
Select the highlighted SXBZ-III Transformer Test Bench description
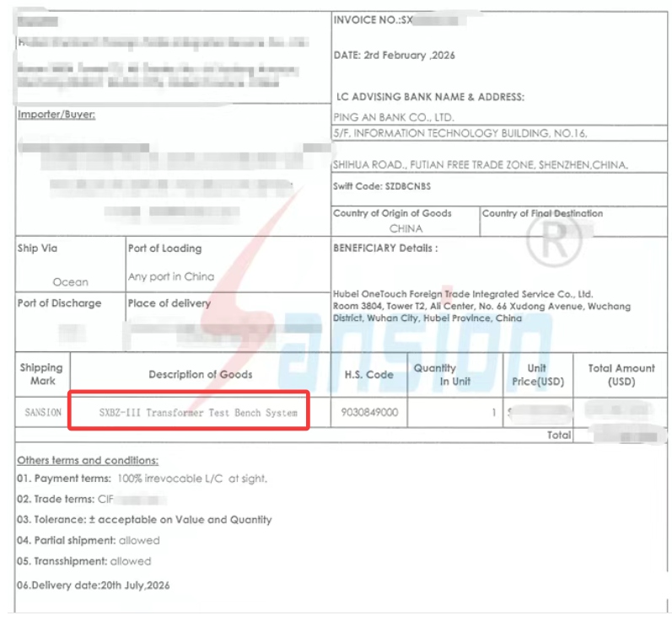click(197, 413)
